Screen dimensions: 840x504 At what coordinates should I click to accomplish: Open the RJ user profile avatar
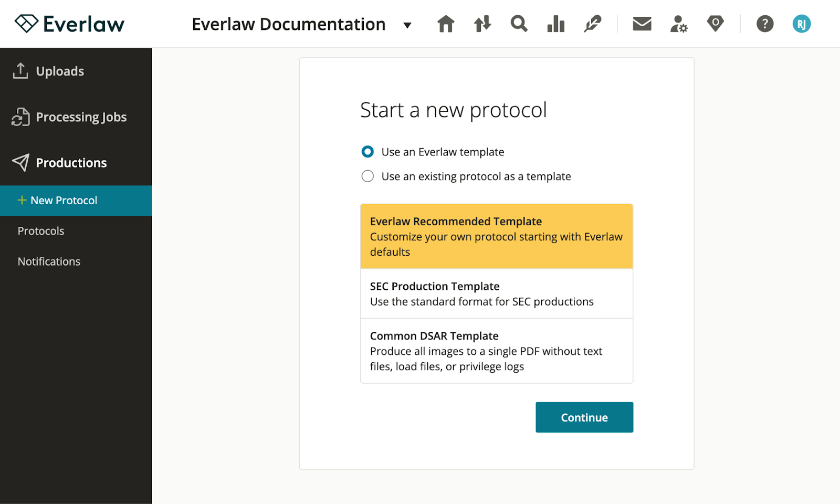802,24
